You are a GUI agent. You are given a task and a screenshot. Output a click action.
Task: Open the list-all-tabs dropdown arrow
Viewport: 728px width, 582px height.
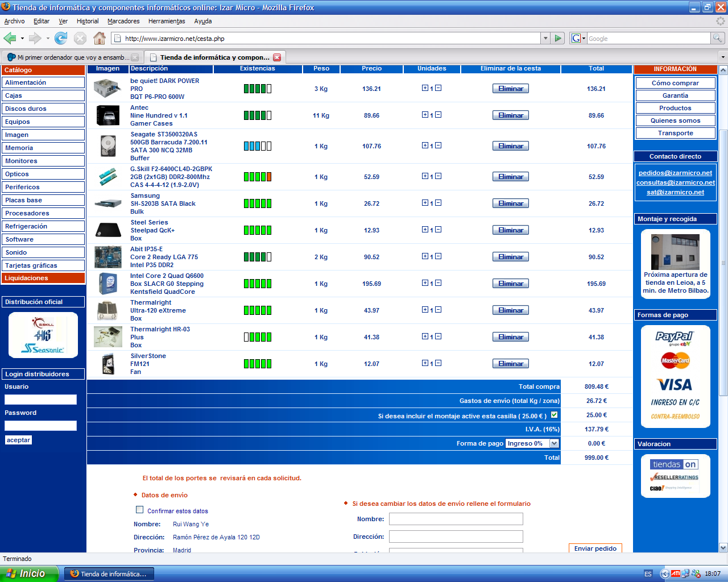coord(723,57)
